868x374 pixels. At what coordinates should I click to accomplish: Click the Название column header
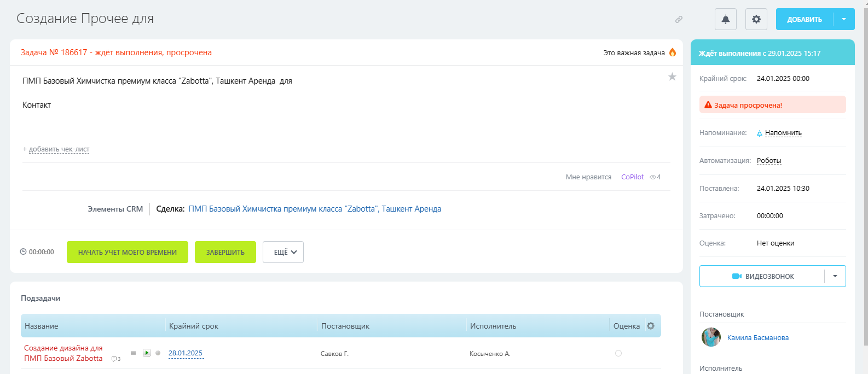point(42,326)
